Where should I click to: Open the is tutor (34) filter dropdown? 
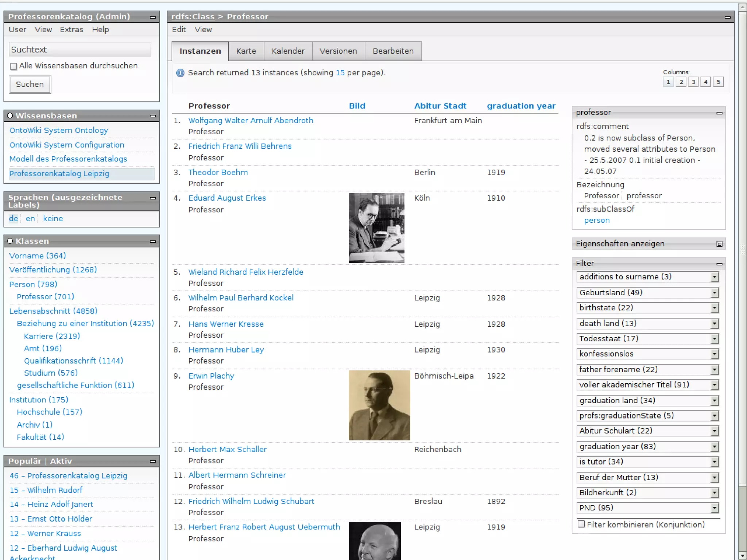pyautogui.click(x=647, y=462)
